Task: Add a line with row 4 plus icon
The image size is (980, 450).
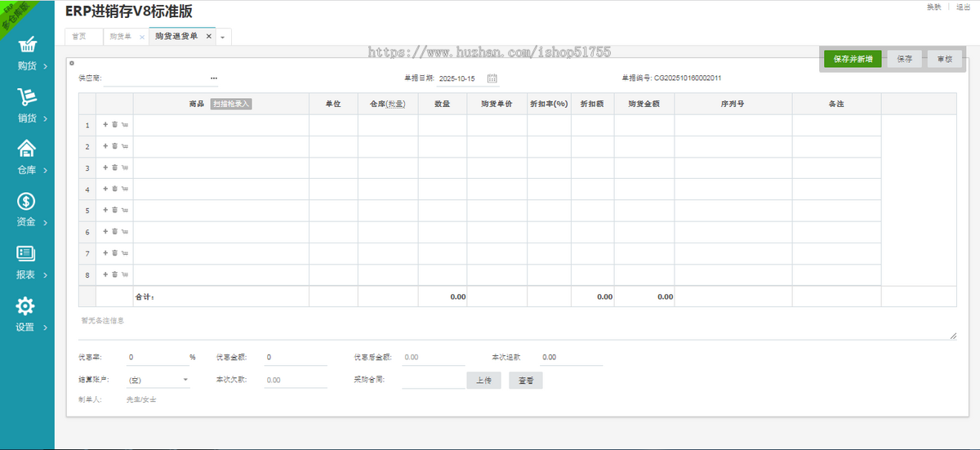Action: pyautogui.click(x=105, y=189)
